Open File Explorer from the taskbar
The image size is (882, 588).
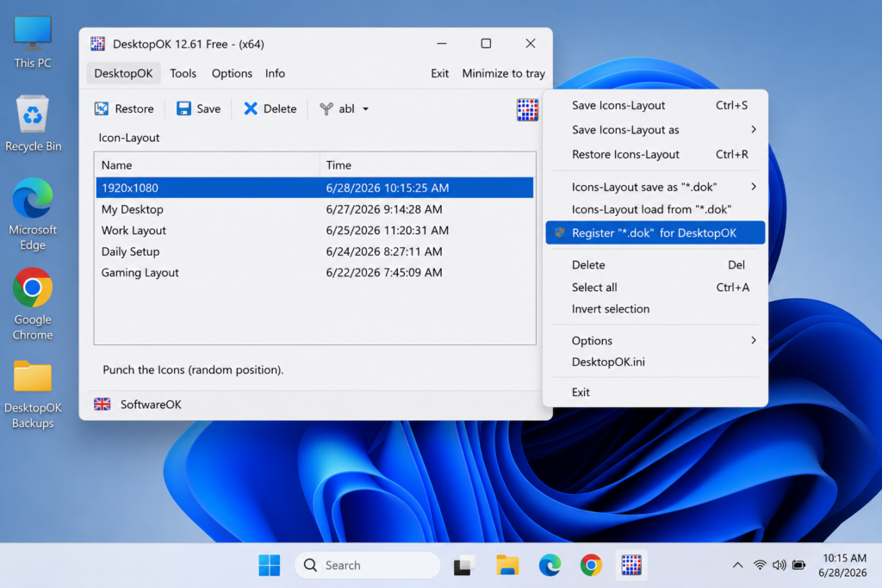click(507, 565)
